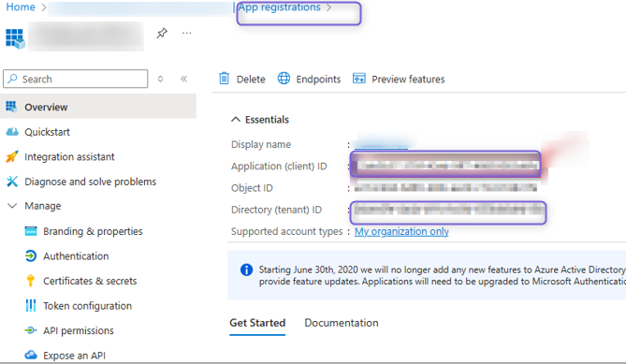Click the Preview features icon
Image resolution: width=626 pixels, height=364 pixels.
(359, 79)
